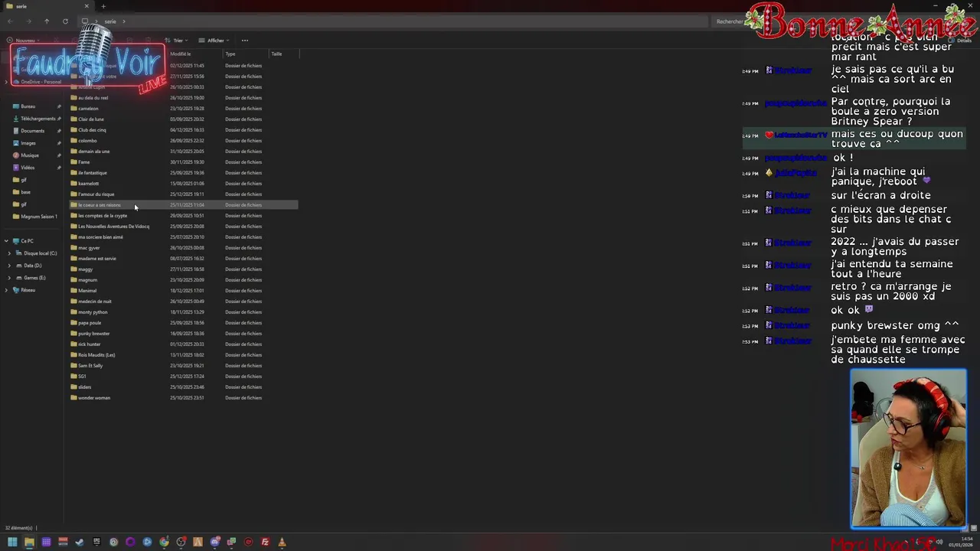Open the base folder in sidebar
This screenshot has height=551, width=980.
click(x=25, y=192)
